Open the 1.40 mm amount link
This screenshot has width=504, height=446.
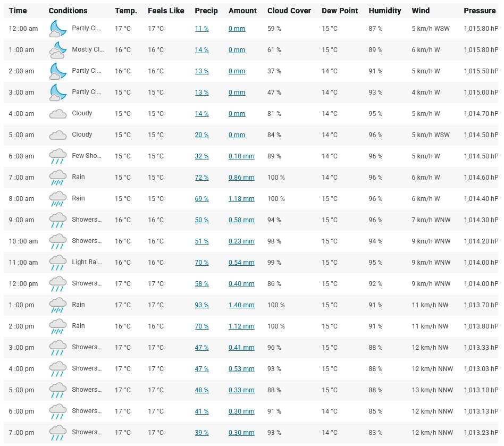(x=241, y=305)
